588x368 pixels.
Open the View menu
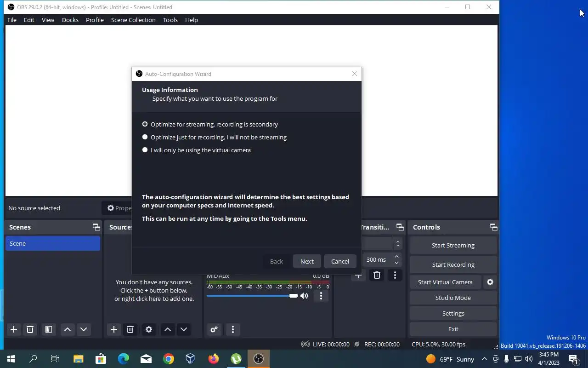pos(48,20)
